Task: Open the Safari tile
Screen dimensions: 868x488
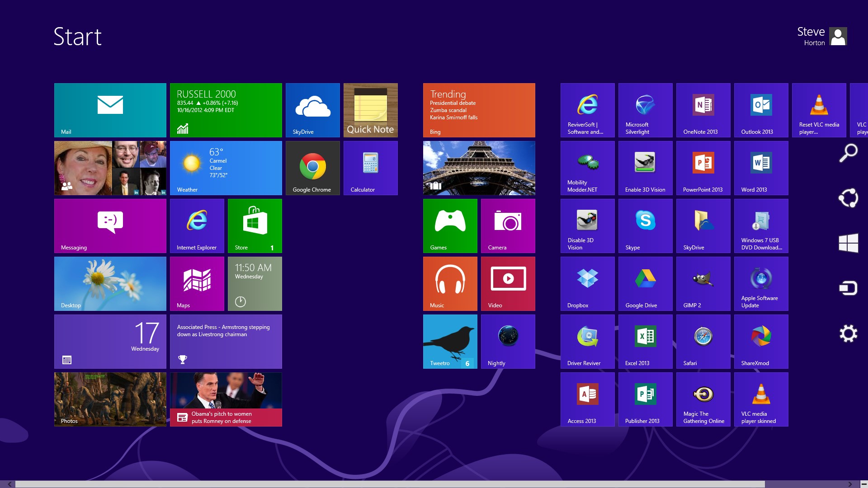Action: click(x=703, y=342)
